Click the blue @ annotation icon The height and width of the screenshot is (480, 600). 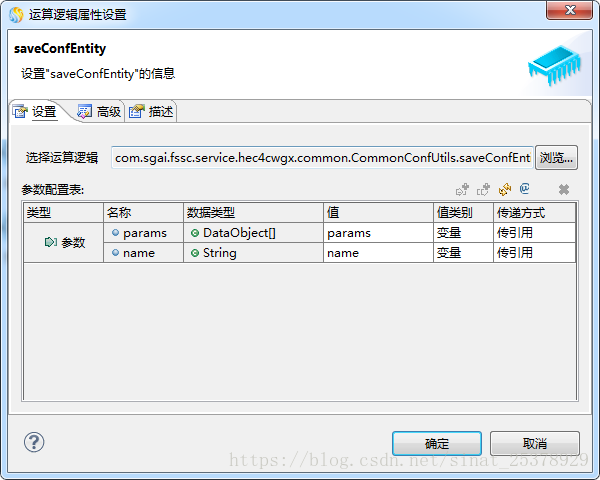pyautogui.click(x=525, y=188)
